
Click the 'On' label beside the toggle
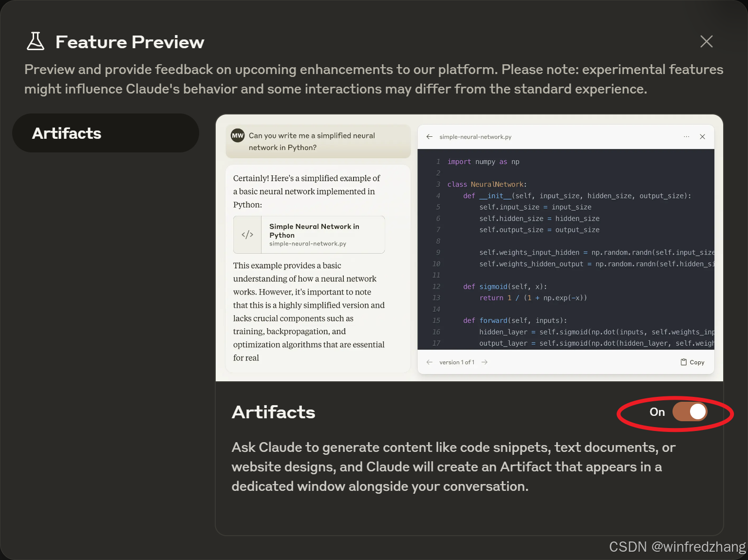657,412
